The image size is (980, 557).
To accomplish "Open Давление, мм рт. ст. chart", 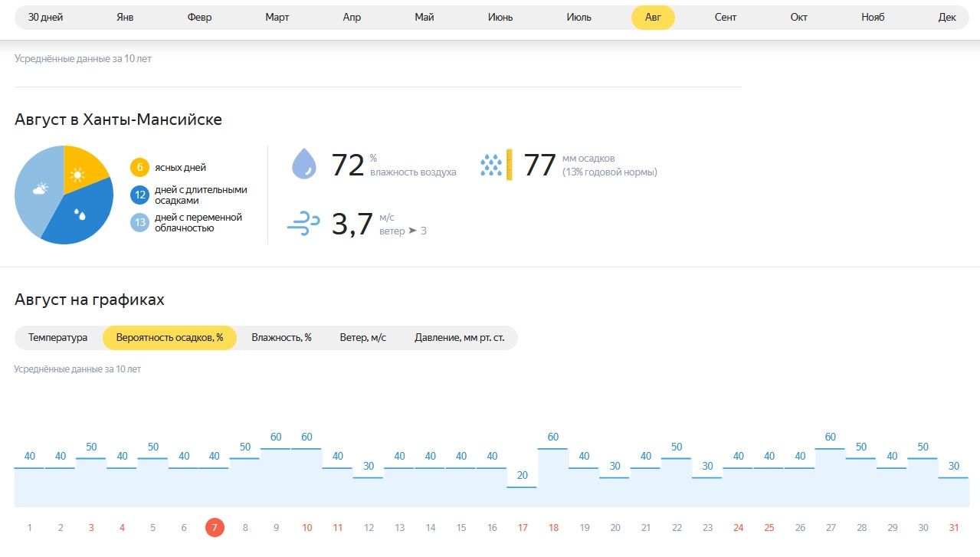I will point(459,338).
